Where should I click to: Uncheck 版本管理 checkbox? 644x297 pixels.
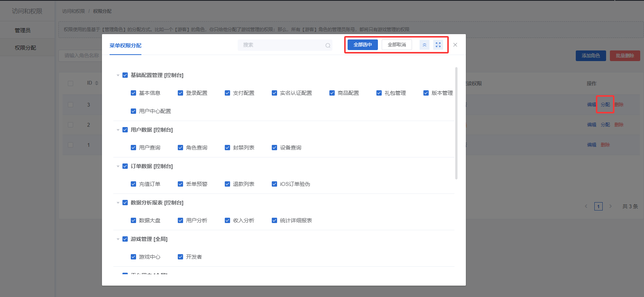pyautogui.click(x=426, y=93)
